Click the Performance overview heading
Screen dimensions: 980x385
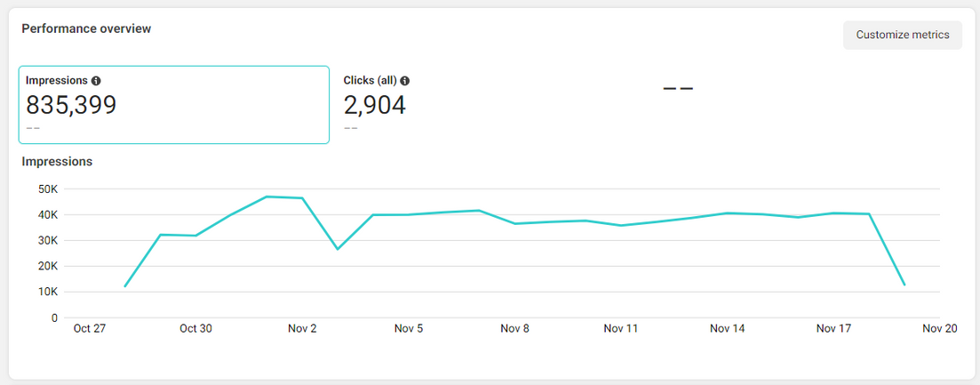click(x=86, y=28)
